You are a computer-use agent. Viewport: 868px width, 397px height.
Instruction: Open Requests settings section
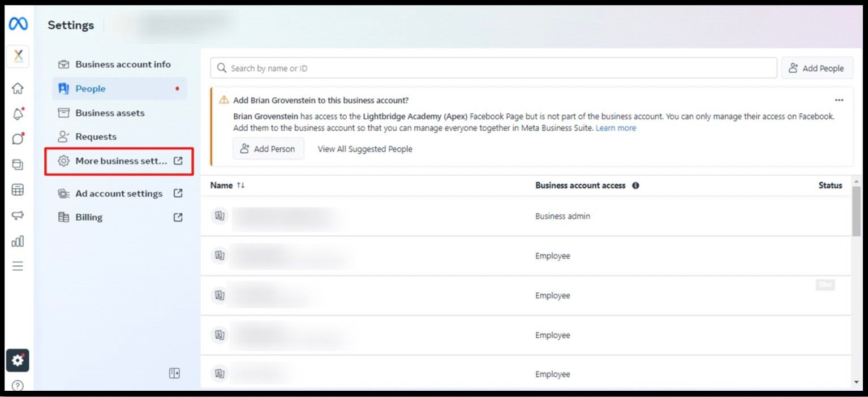click(x=96, y=137)
